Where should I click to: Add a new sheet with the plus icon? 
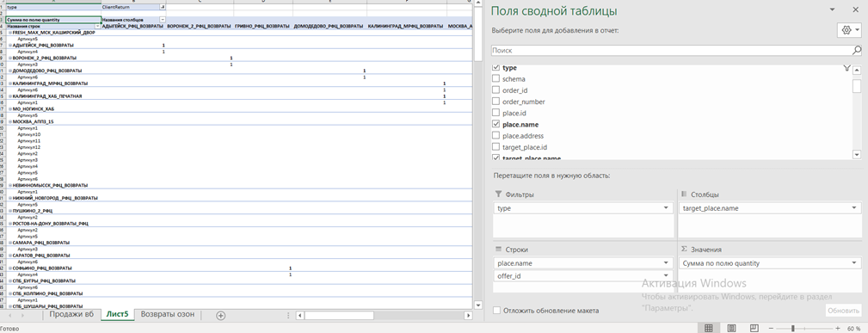tap(221, 315)
